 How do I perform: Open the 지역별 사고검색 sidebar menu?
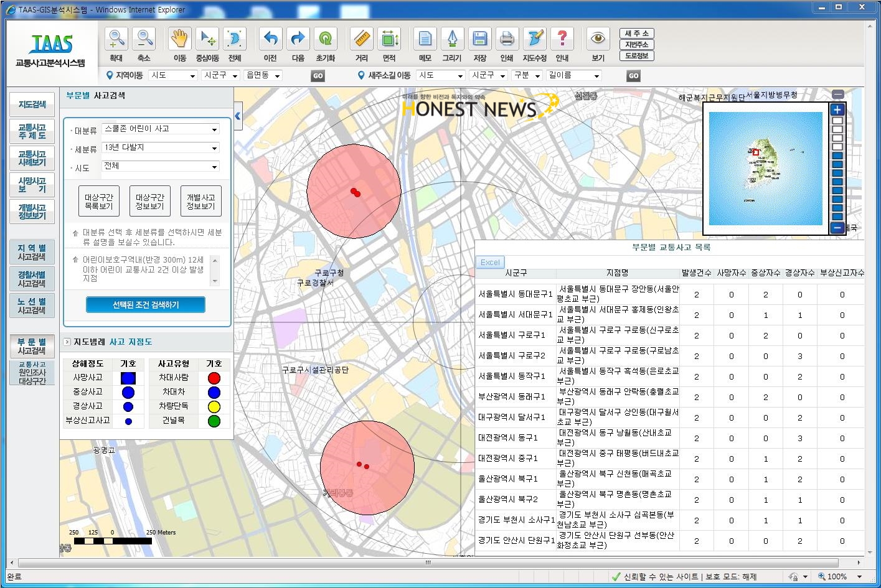pos(32,252)
